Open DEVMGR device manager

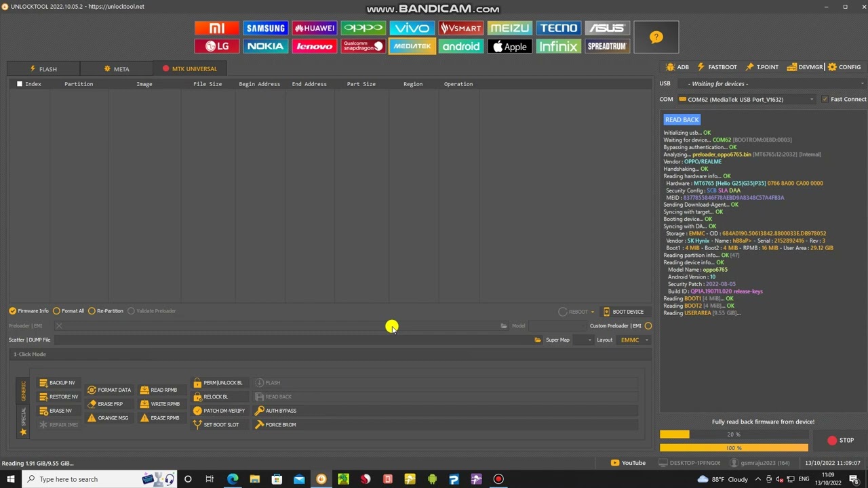point(805,67)
